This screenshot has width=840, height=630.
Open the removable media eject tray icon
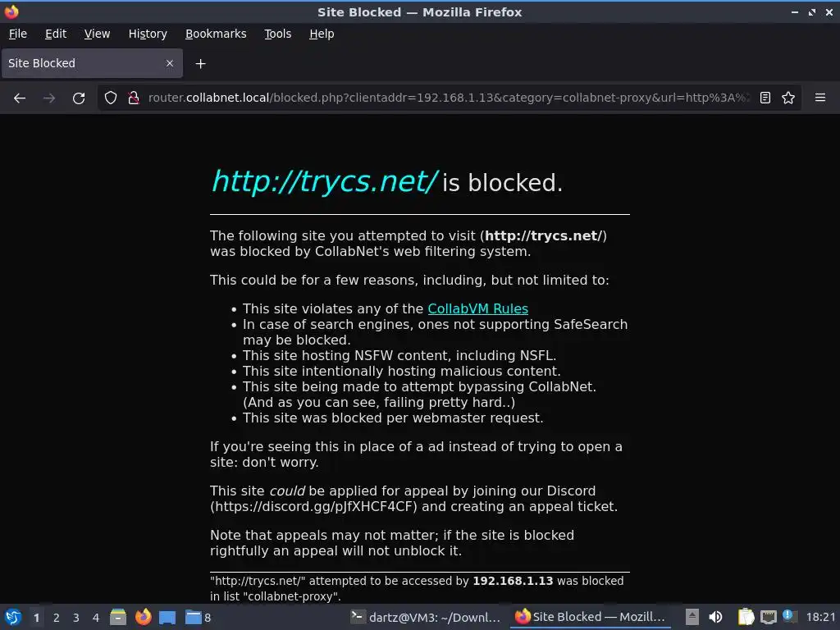tap(692, 617)
